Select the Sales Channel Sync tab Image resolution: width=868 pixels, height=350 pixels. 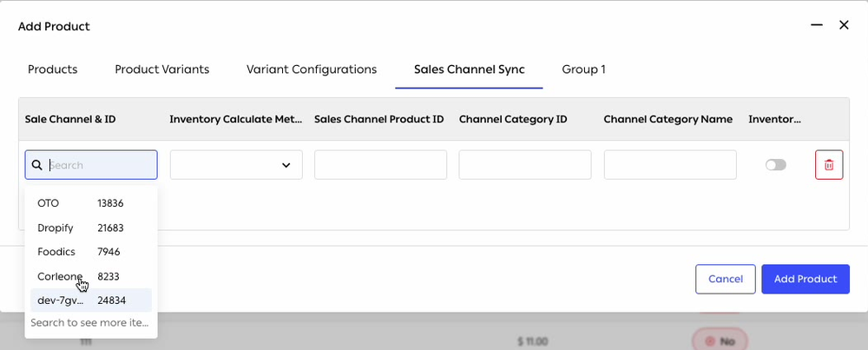[470, 69]
